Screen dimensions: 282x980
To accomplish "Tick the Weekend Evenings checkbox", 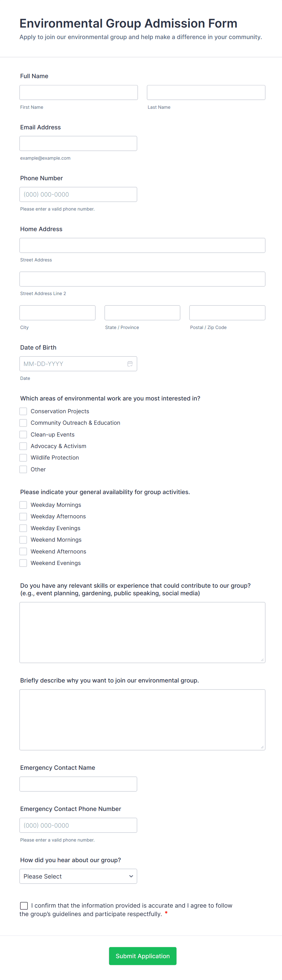I will [23, 563].
